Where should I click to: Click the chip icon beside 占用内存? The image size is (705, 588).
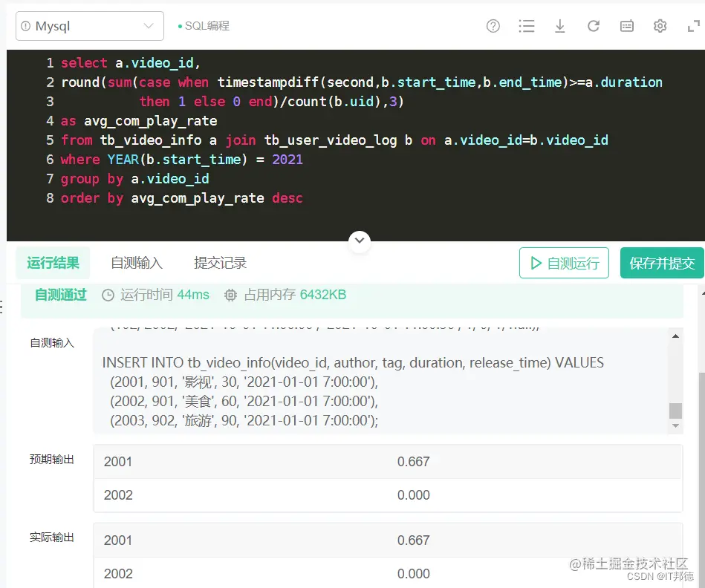[x=230, y=295]
